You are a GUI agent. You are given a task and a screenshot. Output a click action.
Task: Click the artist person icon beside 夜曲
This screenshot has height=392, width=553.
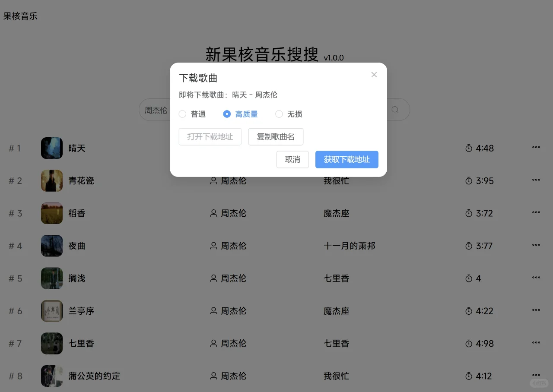213,246
